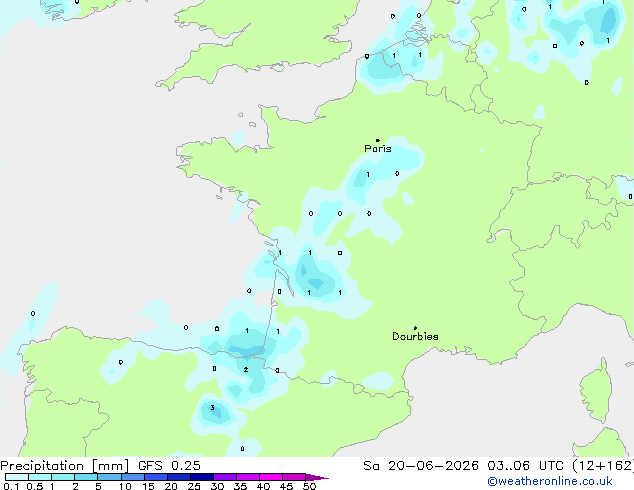Click the 'Sa 20-06-2026' date text
634x490 pixels.
click(421, 466)
